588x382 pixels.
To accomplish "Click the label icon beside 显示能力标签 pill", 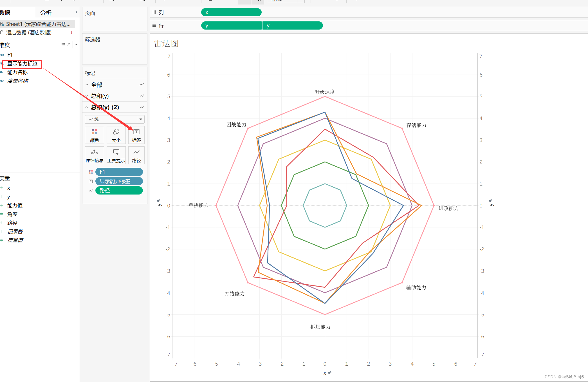I will coord(91,181).
